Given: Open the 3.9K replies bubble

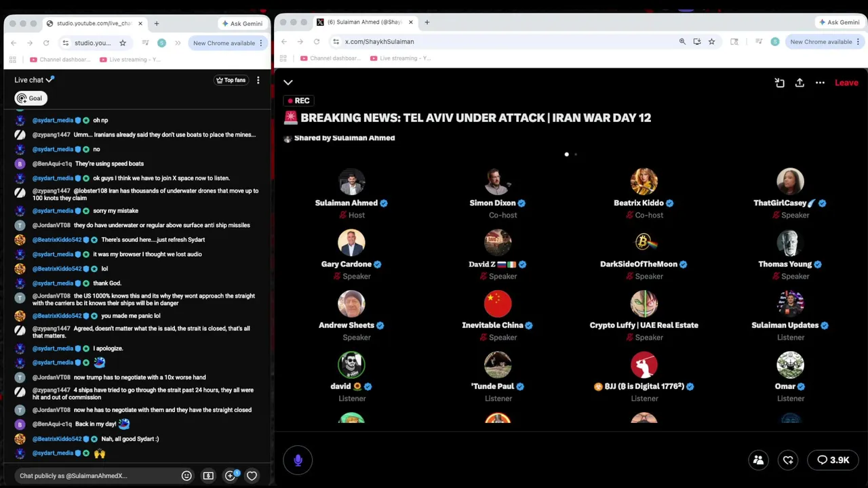Looking at the screenshot, I should click(833, 460).
